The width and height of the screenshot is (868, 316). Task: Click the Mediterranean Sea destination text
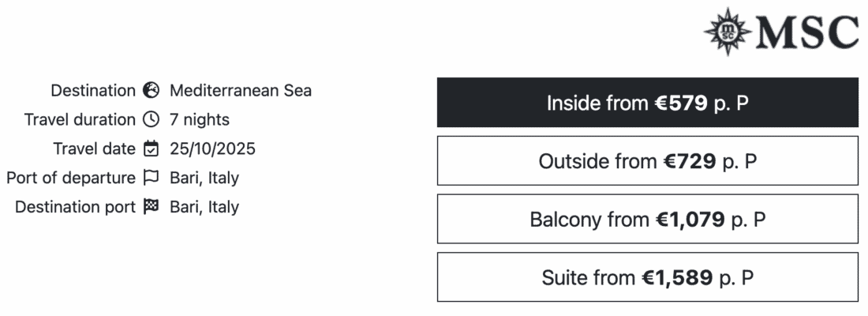pyautogui.click(x=241, y=91)
